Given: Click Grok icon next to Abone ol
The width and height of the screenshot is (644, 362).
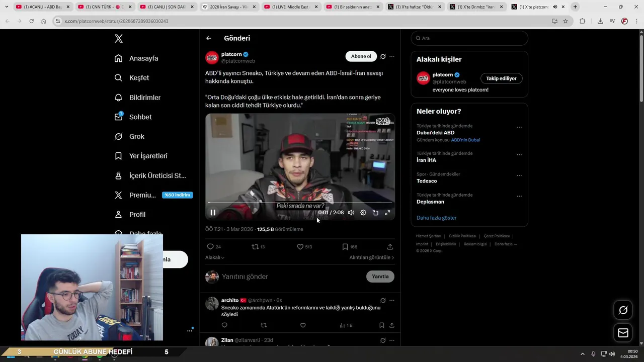Looking at the screenshot, I should 383,56.
